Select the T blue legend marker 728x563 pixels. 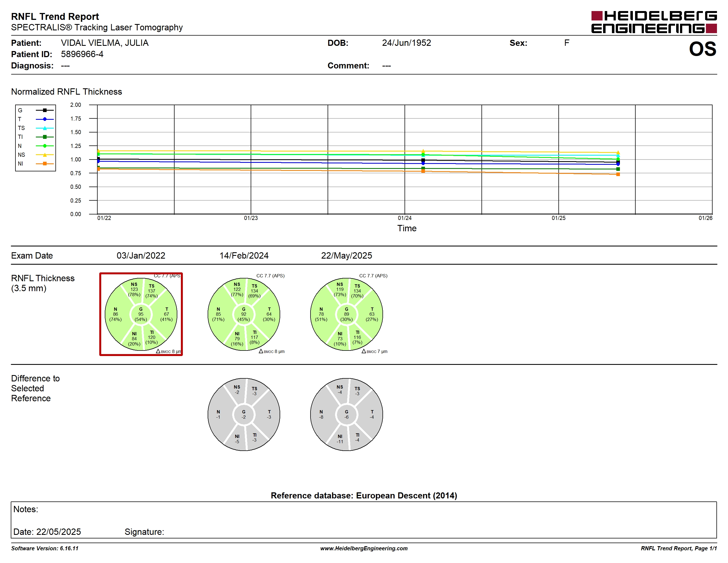(45, 119)
